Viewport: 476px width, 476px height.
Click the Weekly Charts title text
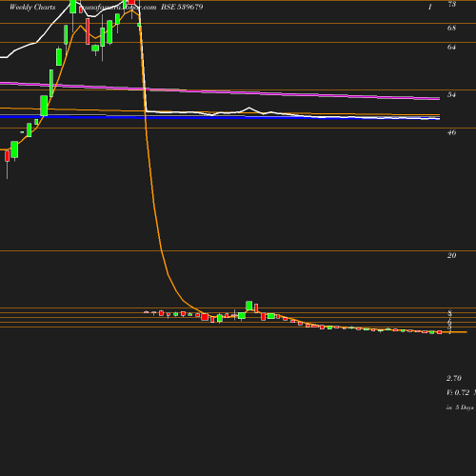pos(32,7)
